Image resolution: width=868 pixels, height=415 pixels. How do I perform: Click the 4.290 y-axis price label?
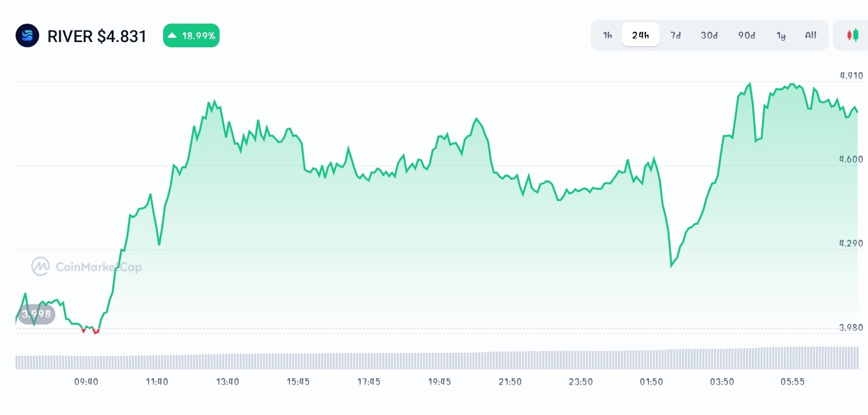(851, 243)
